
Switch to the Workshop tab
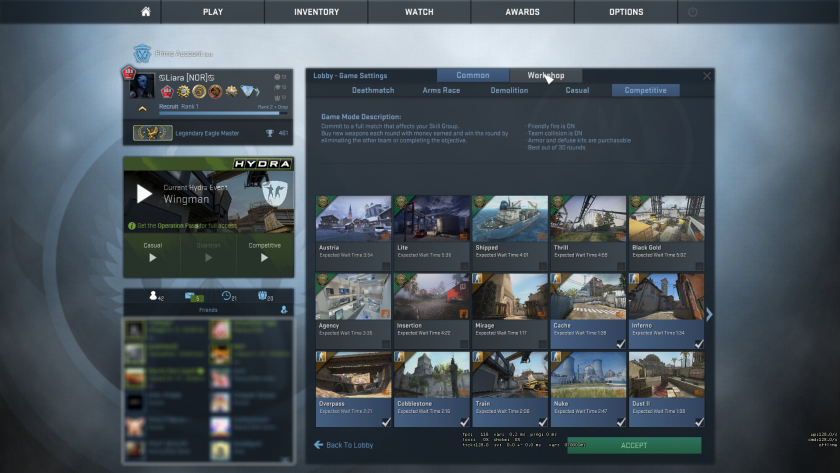(546, 76)
